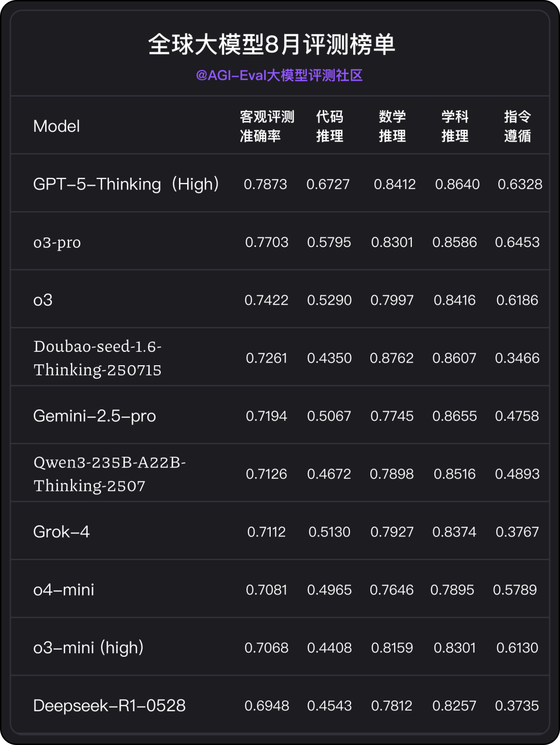Click the Qwen3-235B-A22B-Thinking-2507 model name
560x745 pixels.
point(109,474)
